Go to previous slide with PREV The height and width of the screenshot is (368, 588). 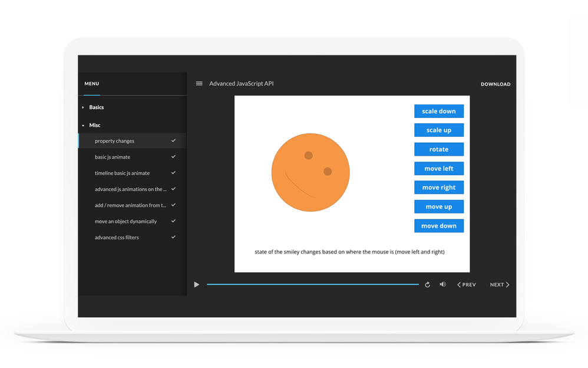pyautogui.click(x=467, y=285)
